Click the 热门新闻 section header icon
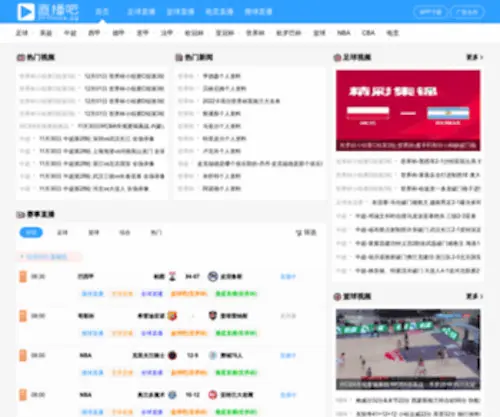The image size is (500, 417). [179, 57]
